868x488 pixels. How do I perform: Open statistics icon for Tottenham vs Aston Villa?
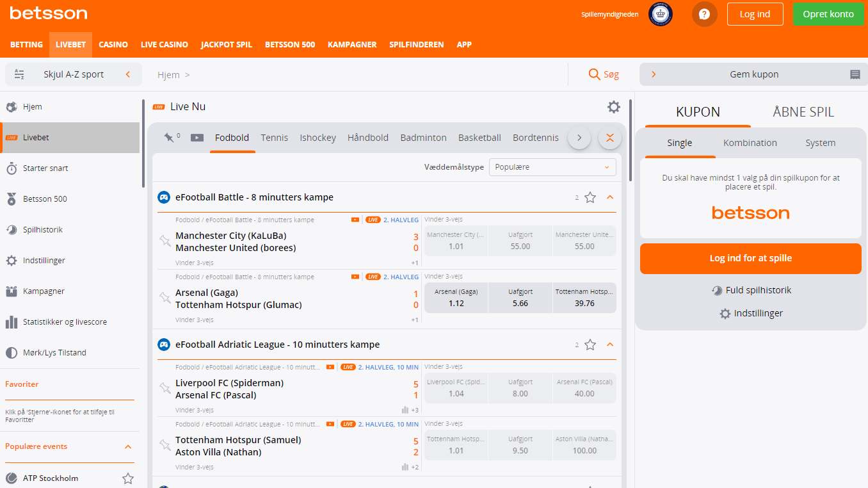pos(405,467)
